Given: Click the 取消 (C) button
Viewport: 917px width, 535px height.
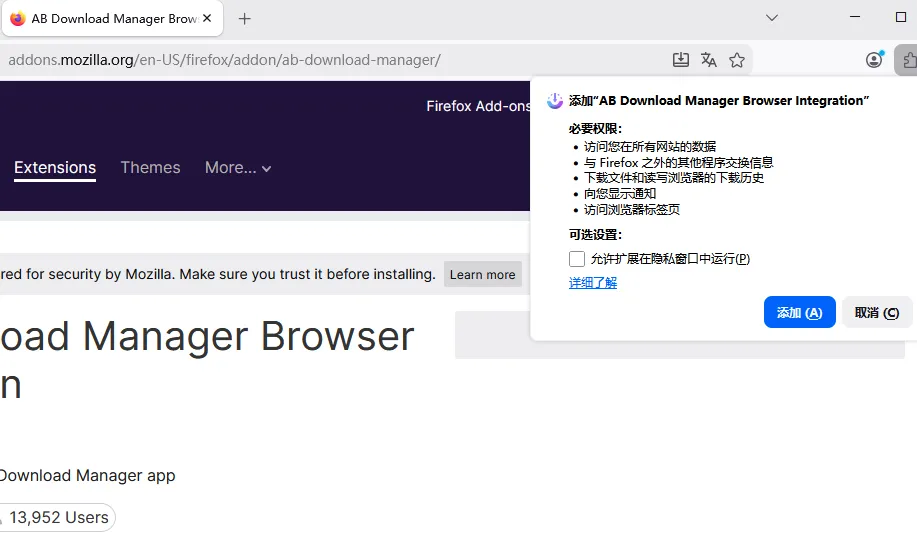Looking at the screenshot, I should coord(877,312).
